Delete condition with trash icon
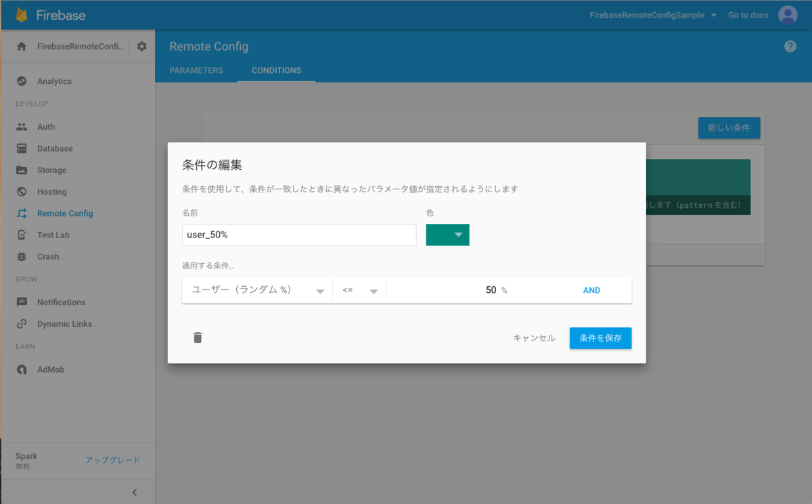The width and height of the screenshot is (812, 504). (x=198, y=338)
